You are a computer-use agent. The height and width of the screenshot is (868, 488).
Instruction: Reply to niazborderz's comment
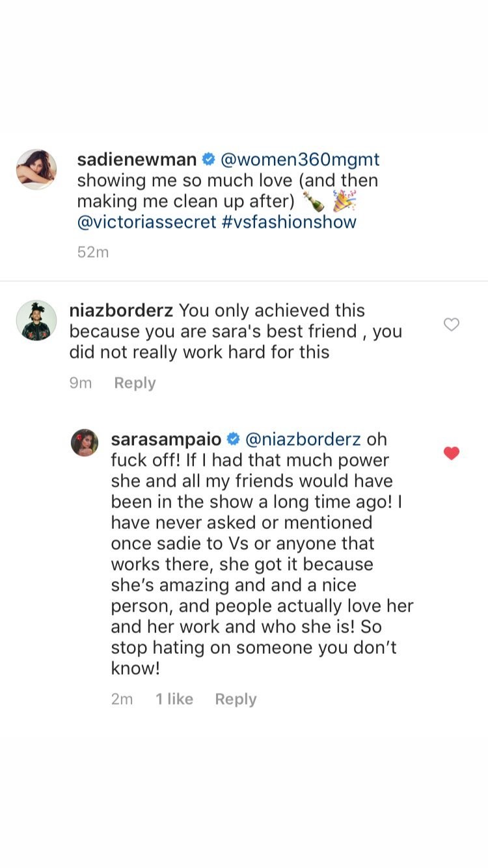pos(135,383)
